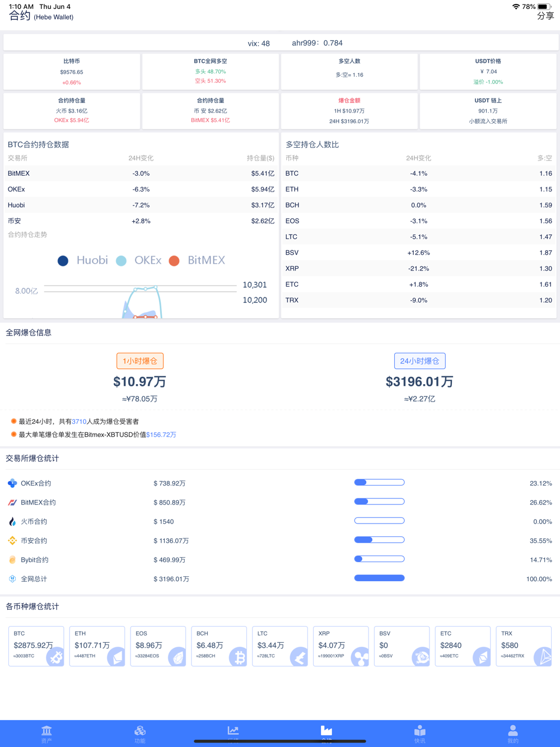This screenshot has height=747, width=560.
Task: Select the XRP row showing -21.2%
Action: pos(419,269)
